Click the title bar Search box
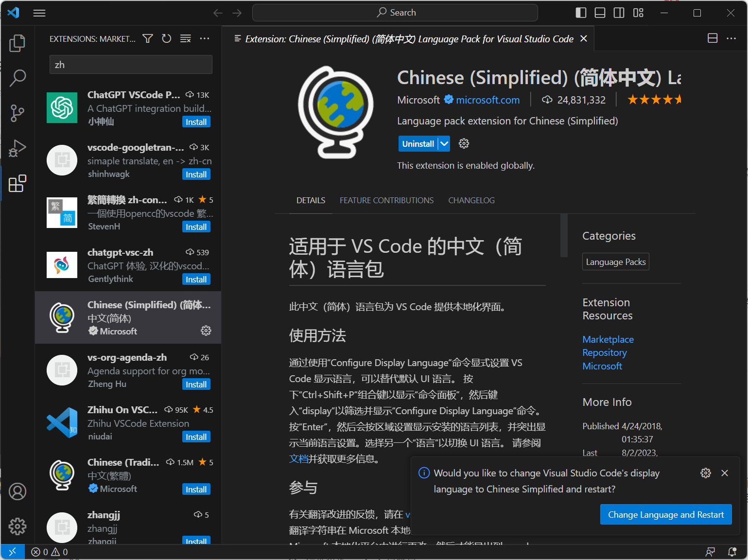The width and height of the screenshot is (748, 560). tap(395, 13)
